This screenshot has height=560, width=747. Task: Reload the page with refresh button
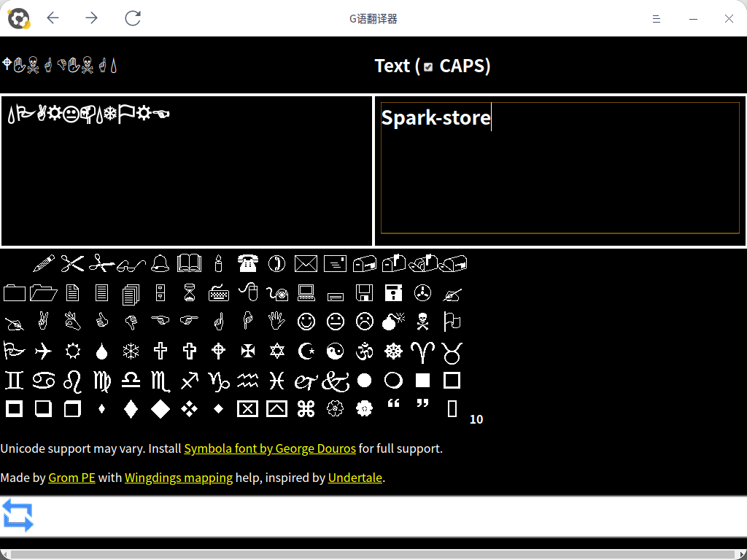132,18
